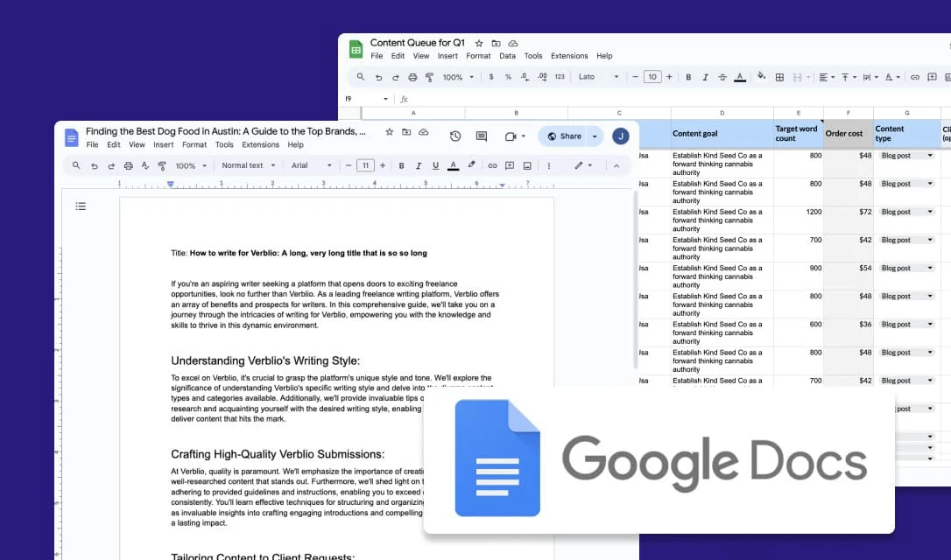Open the Docs zoom 100% dropdown
The width and height of the screenshot is (951, 560).
tap(191, 165)
